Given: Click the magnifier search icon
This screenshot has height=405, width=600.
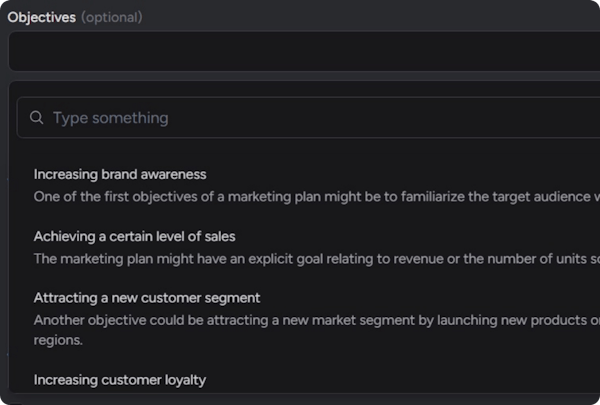Looking at the screenshot, I should coord(36,118).
